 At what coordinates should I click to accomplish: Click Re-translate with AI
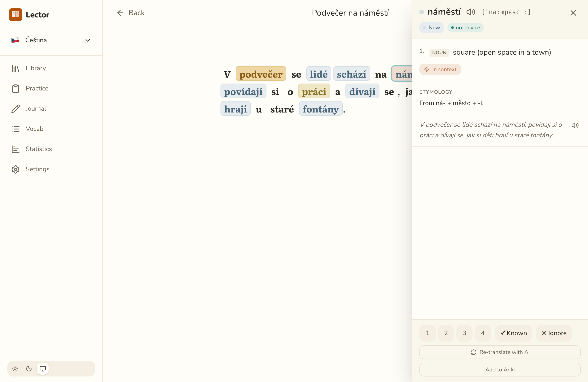(500, 352)
